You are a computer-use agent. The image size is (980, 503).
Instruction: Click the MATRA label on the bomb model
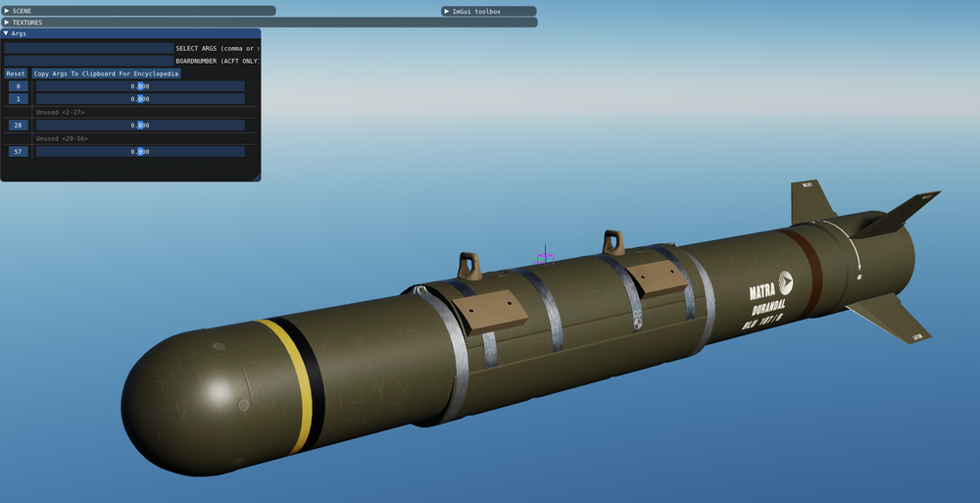[x=762, y=291]
